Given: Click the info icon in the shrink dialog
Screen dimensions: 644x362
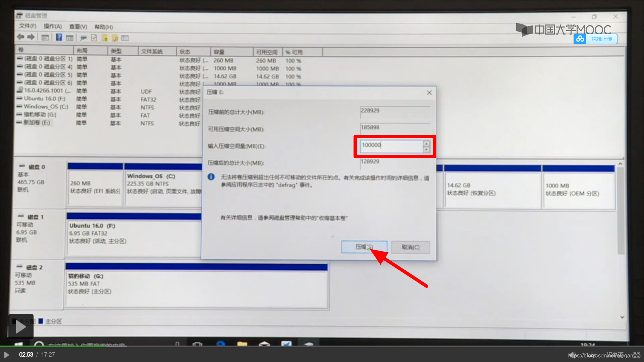Looking at the screenshot, I should [x=211, y=177].
